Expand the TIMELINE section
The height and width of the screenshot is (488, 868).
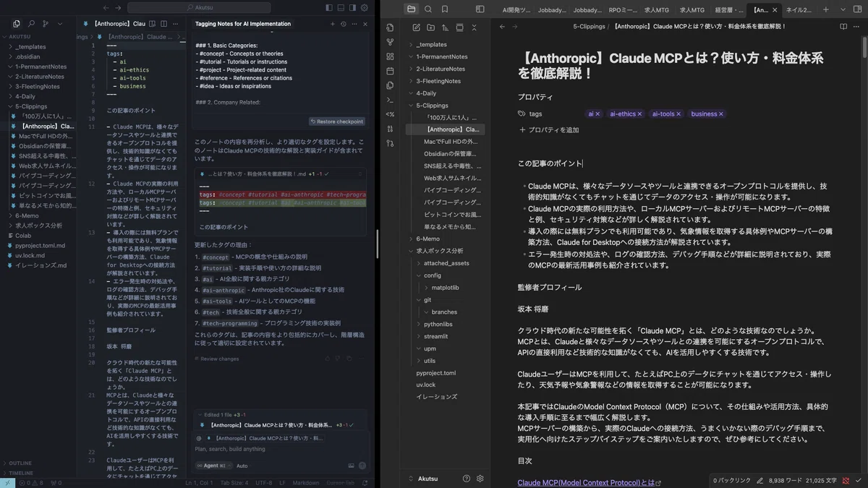click(x=21, y=473)
